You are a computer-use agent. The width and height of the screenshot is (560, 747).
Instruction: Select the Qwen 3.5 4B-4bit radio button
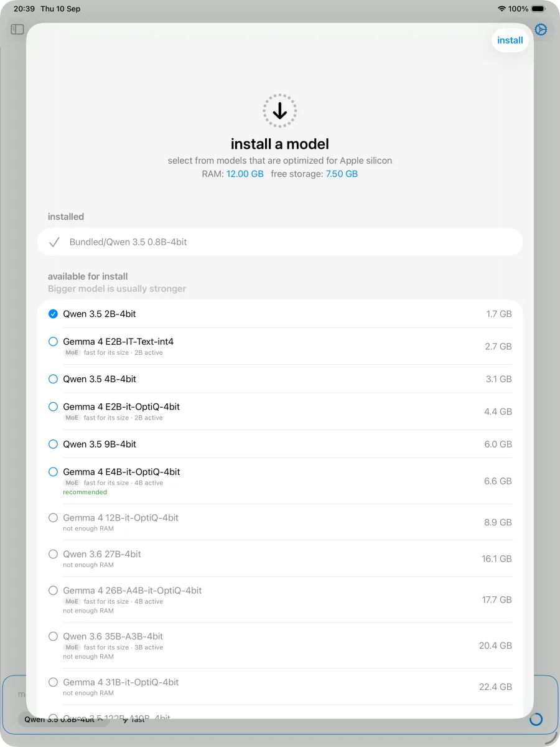coord(53,378)
